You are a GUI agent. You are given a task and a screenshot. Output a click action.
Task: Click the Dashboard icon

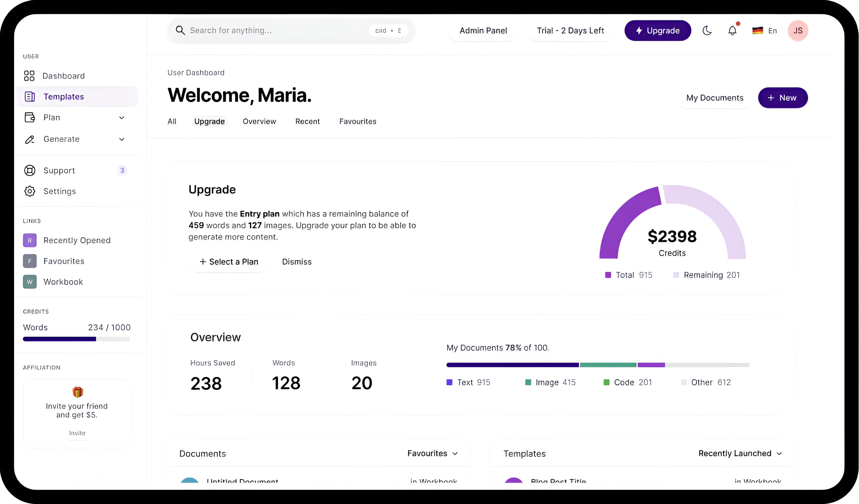coord(29,75)
